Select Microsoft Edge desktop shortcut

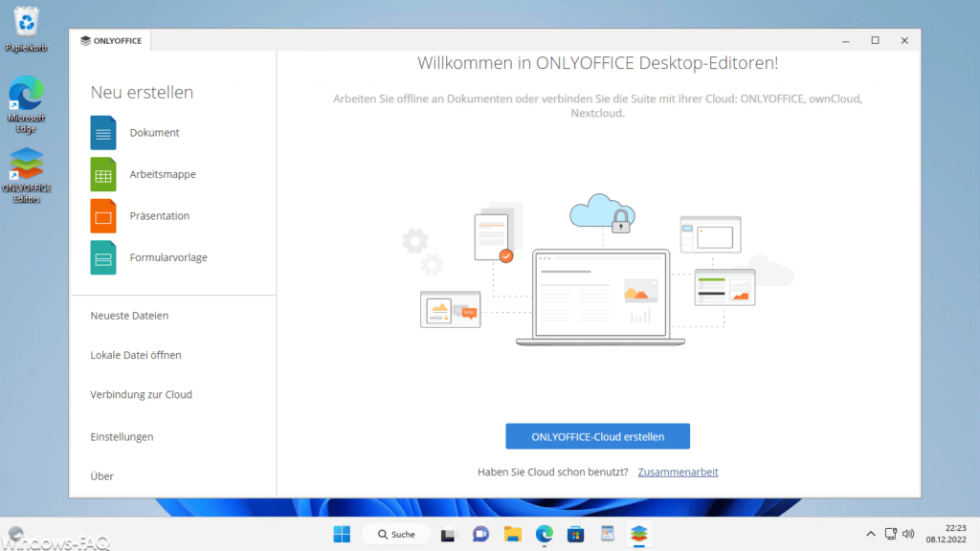pos(26,105)
